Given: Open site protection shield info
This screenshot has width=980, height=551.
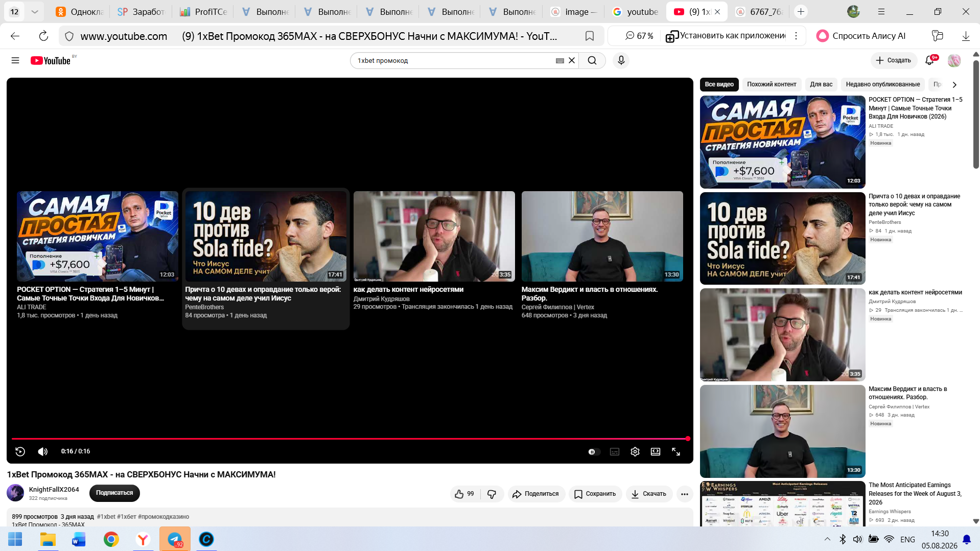Looking at the screenshot, I should pyautogui.click(x=69, y=36).
